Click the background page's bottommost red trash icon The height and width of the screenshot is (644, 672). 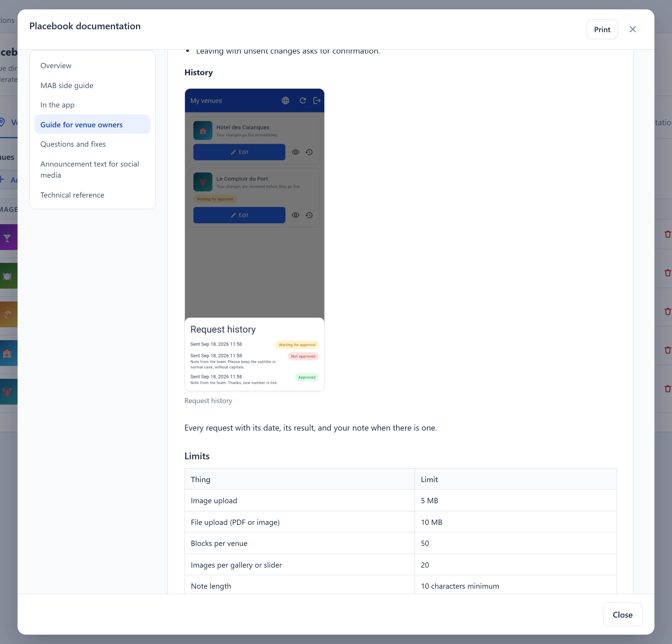pyautogui.click(x=667, y=388)
